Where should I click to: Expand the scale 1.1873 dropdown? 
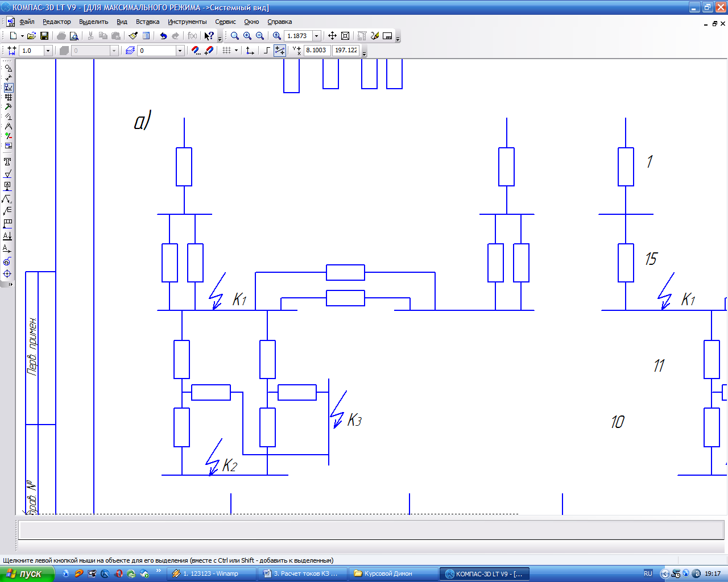[x=317, y=36]
